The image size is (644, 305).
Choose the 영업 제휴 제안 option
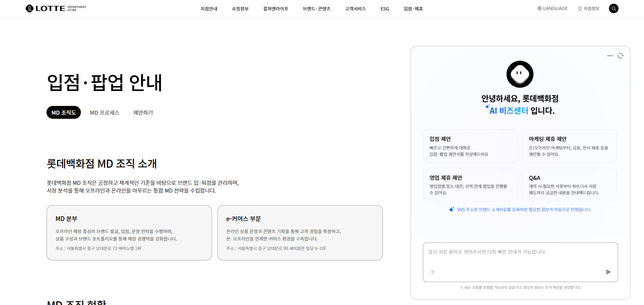coord(470,185)
